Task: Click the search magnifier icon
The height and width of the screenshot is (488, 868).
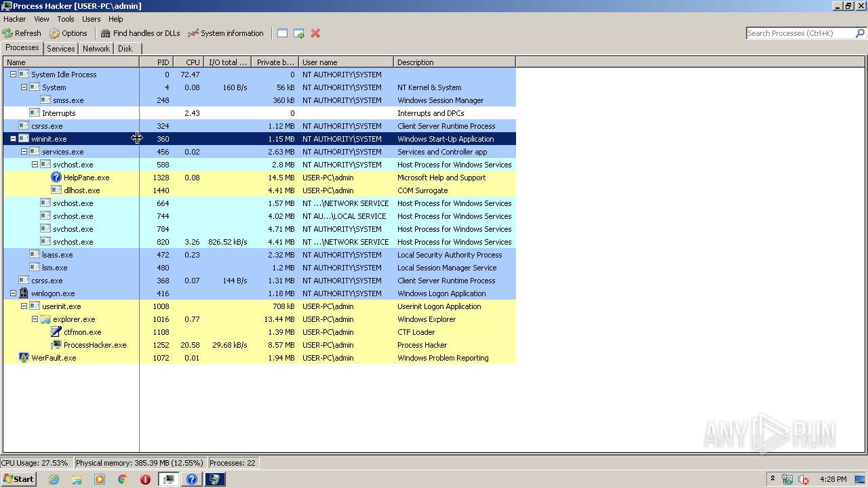Action: point(860,33)
